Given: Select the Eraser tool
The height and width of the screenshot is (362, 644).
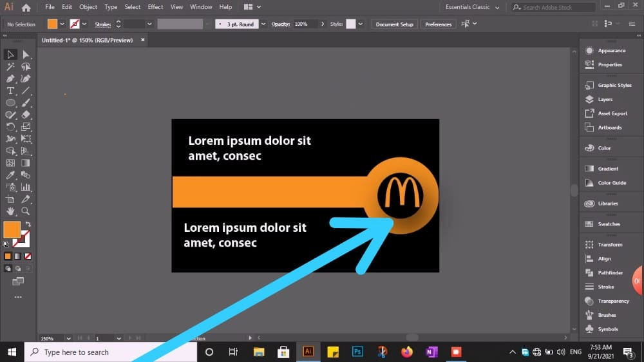Looking at the screenshot, I should [x=26, y=115].
